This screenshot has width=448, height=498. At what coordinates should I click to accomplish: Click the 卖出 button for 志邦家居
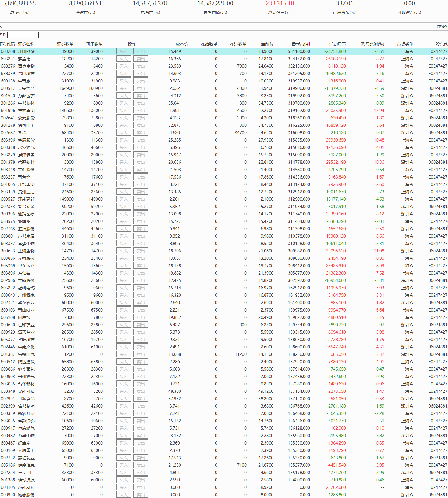click(x=141, y=236)
